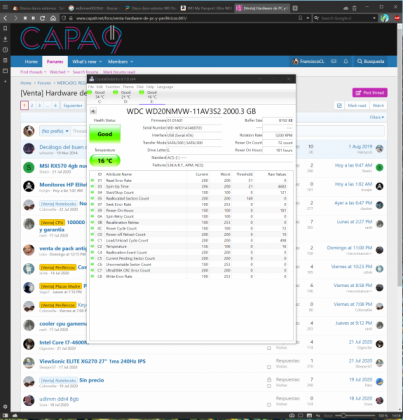Open the forum inbox envelope icon
Screen dimensions: 403x420
[x=333, y=61]
